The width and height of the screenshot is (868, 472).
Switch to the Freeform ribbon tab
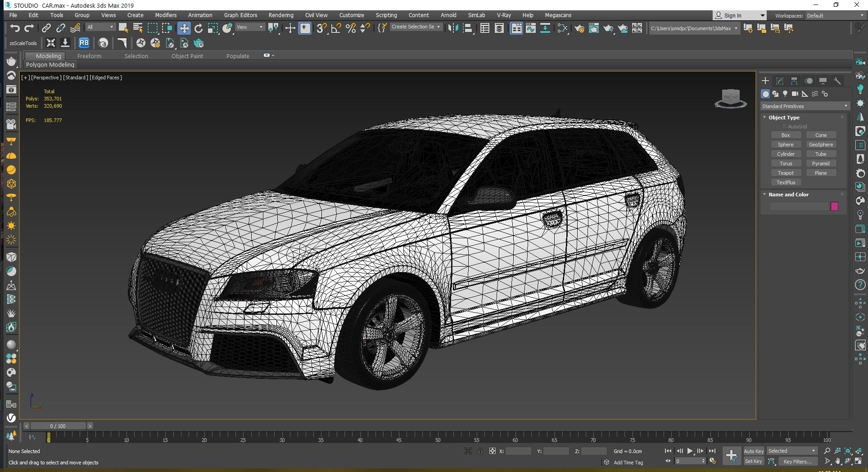point(89,56)
